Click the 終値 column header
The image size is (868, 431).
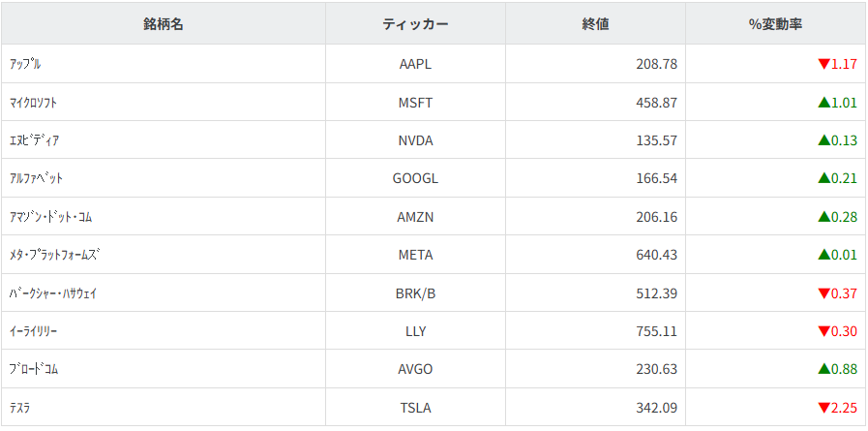pos(595,24)
